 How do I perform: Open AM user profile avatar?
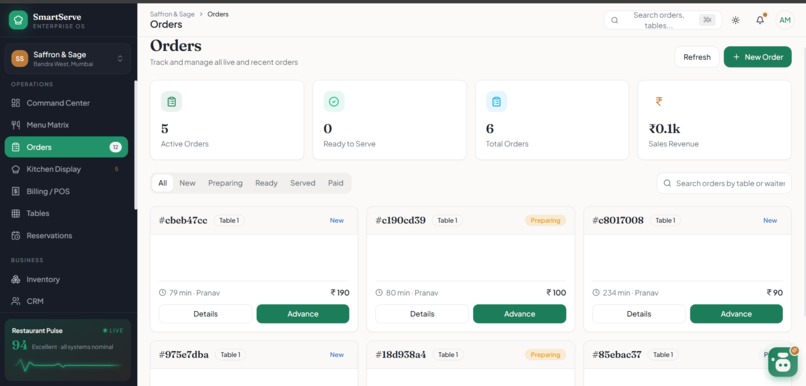click(x=785, y=20)
